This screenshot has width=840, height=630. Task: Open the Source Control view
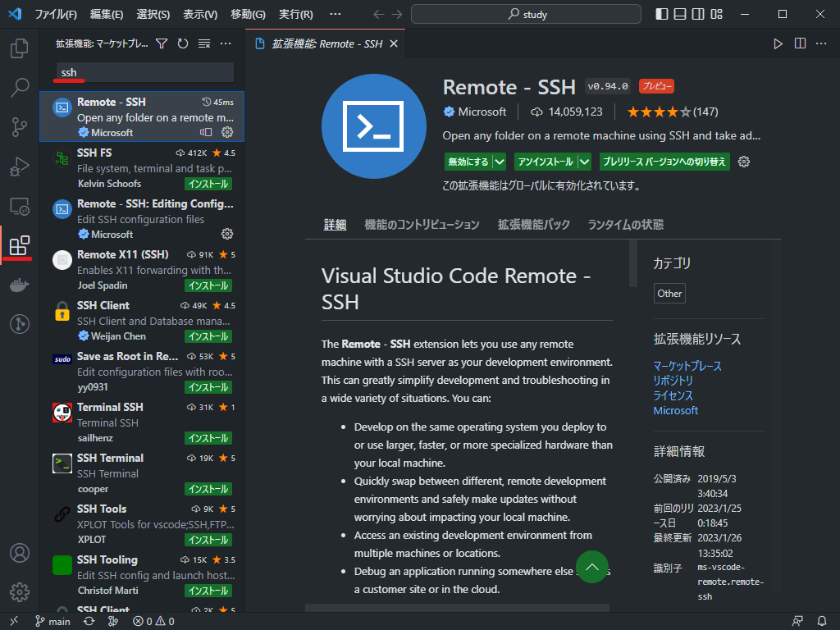[20, 126]
